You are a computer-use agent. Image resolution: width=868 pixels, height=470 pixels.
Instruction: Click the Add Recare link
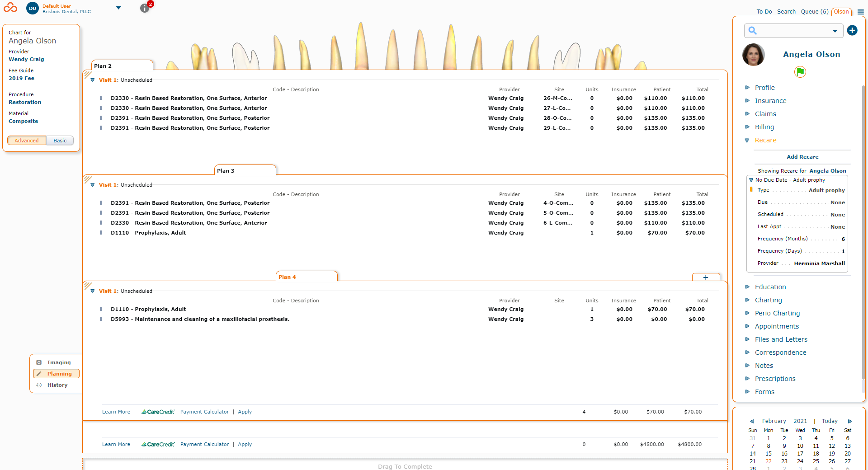pyautogui.click(x=802, y=157)
